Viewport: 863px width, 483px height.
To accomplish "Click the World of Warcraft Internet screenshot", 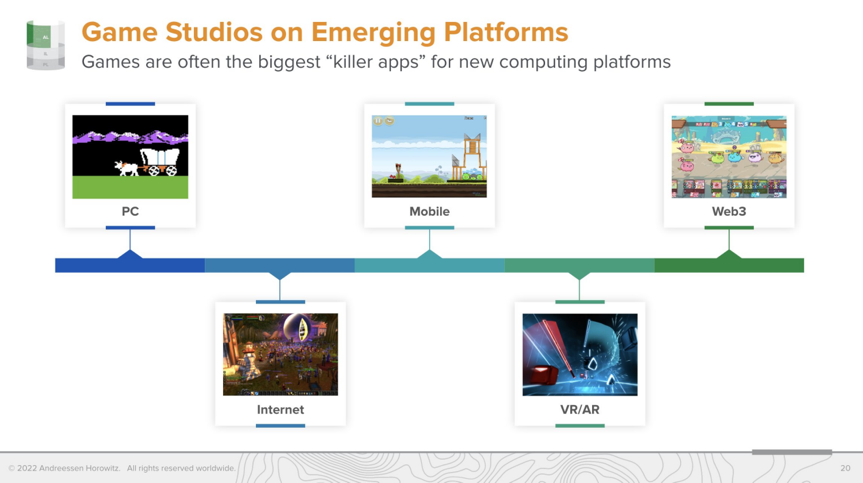I will [280, 354].
